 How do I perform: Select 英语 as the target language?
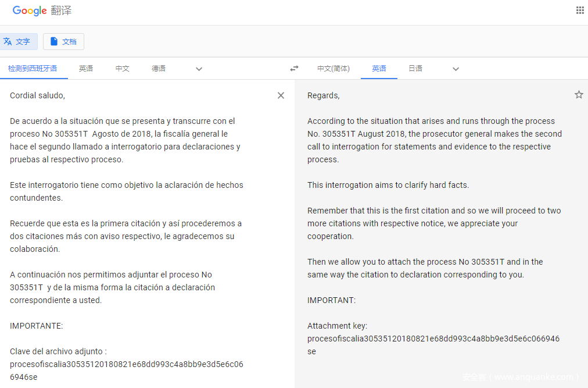(x=379, y=69)
